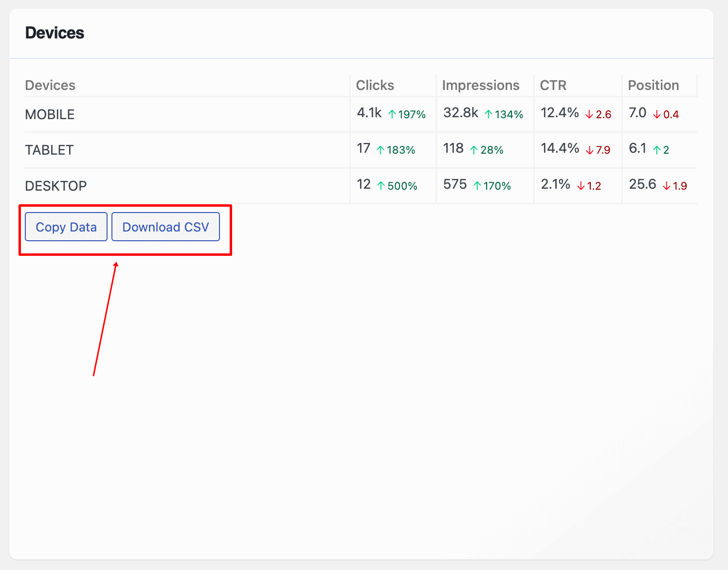Select the Impressions column header
Viewport: 728px width, 570px height.
point(480,85)
